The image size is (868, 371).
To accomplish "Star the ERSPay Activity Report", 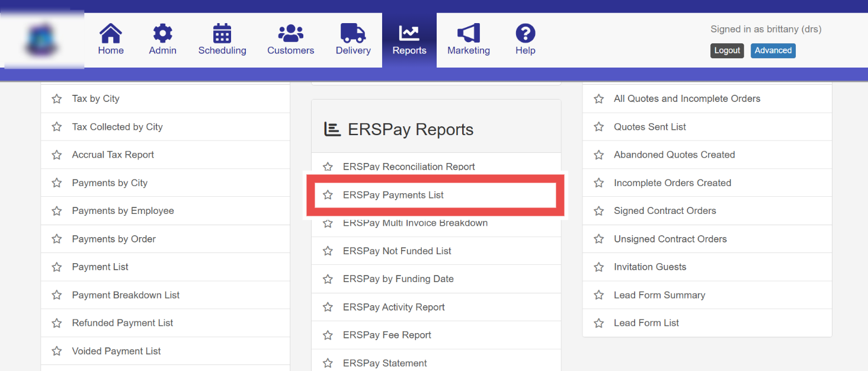I will coord(328,308).
